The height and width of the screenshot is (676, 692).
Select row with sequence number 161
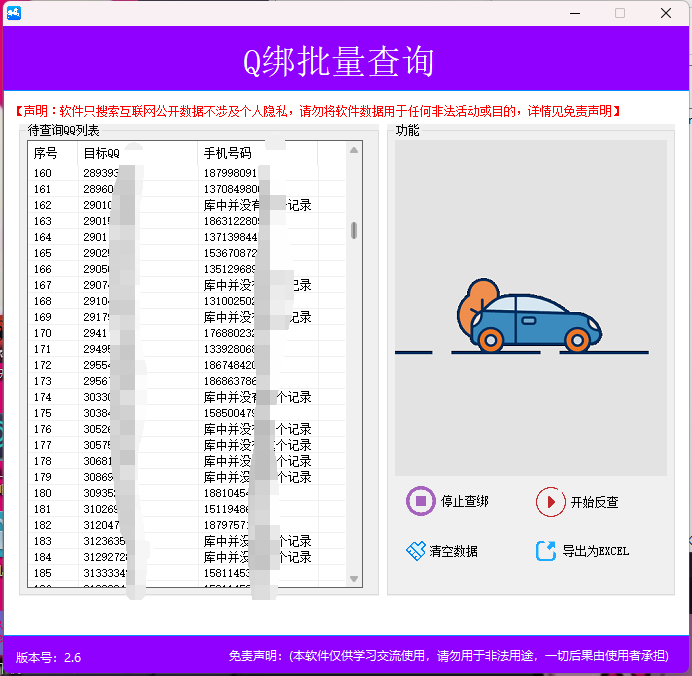coord(187,189)
